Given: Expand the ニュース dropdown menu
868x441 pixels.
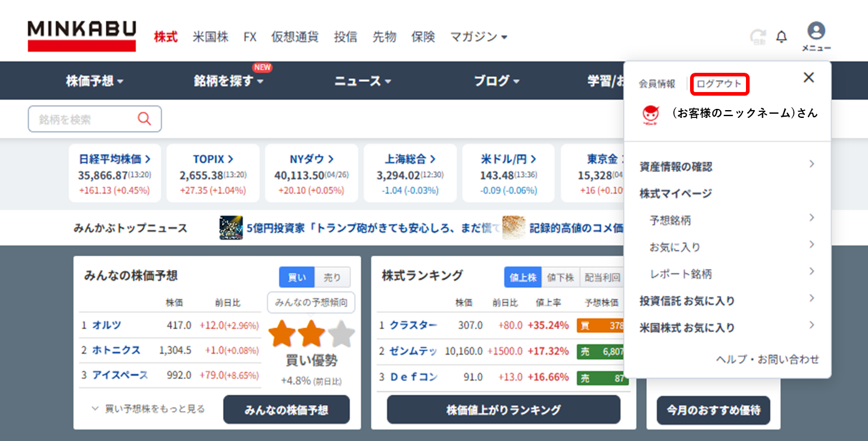Looking at the screenshot, I should (x=363, y=81).
